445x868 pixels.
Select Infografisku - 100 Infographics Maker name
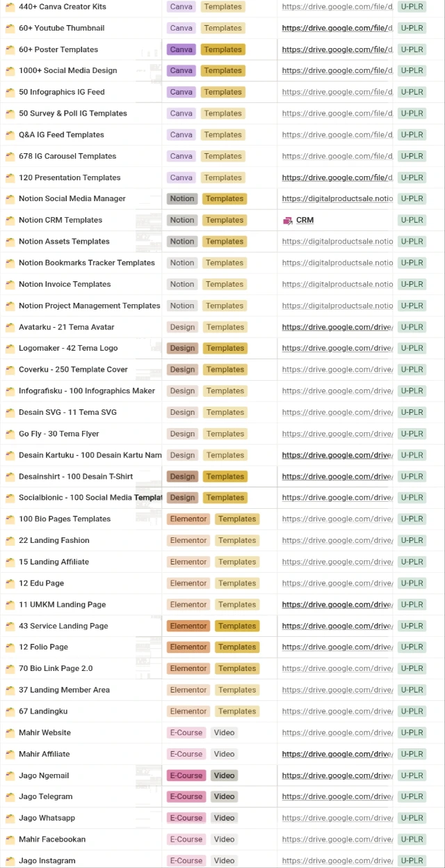click(x=87, y=391)
